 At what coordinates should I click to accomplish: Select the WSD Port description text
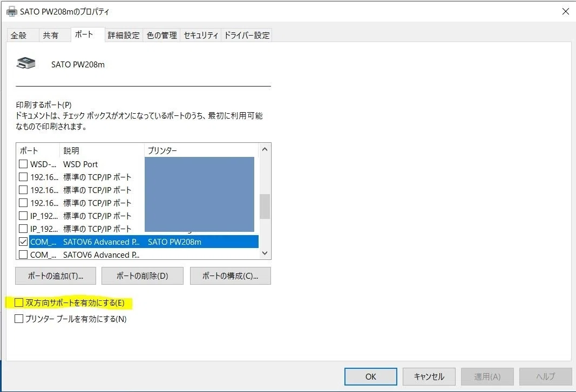[80, 164]
